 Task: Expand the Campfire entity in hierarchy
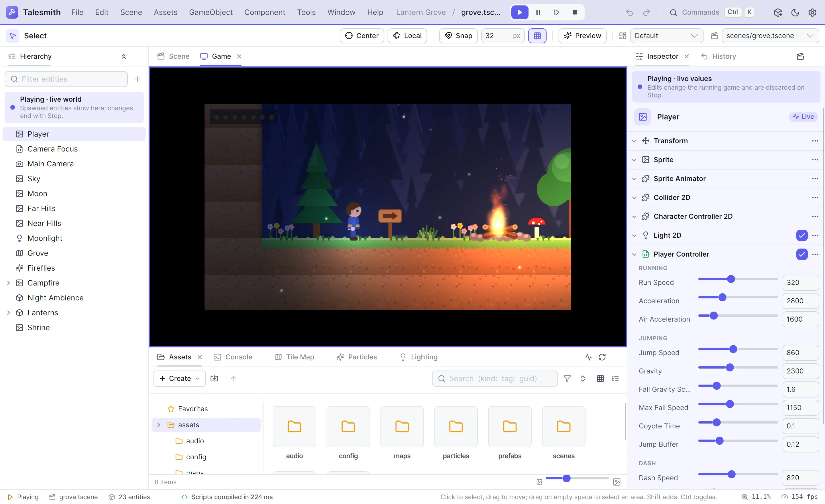[x=9, y=283]
